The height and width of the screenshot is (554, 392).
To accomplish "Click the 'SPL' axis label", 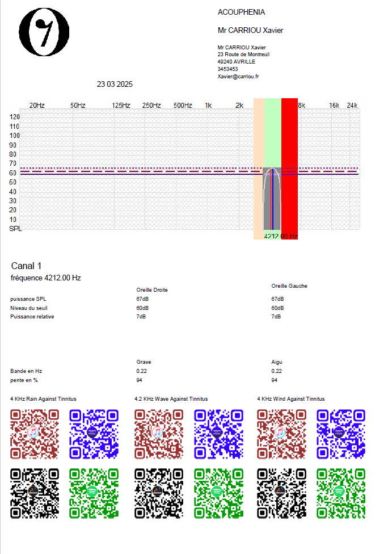I will coord(15,229).
